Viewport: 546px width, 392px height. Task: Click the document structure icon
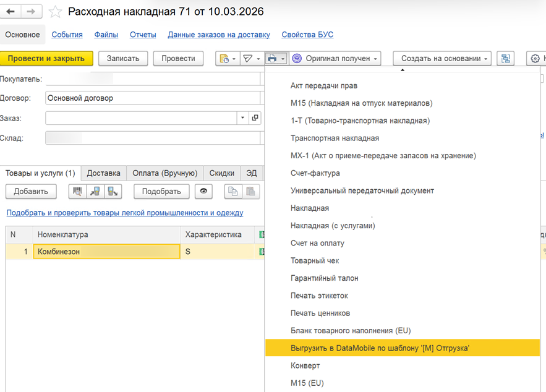point(506,59)
